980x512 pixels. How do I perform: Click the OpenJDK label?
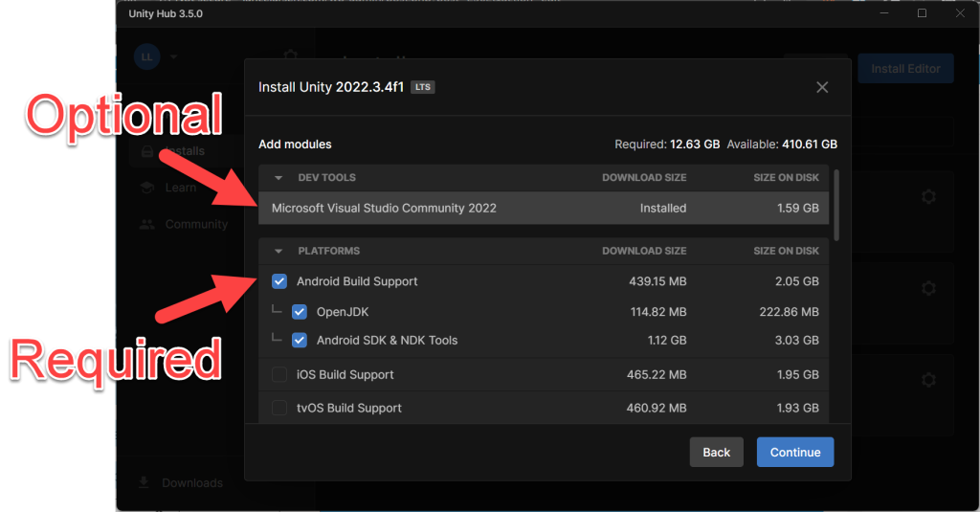tap(343, 311)
